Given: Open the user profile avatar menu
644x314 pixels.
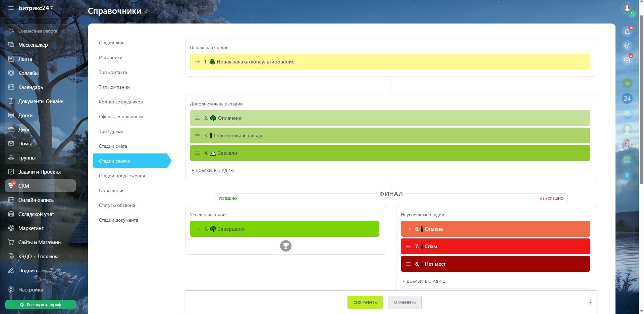Looking at the screenshot, I should 627,8.
